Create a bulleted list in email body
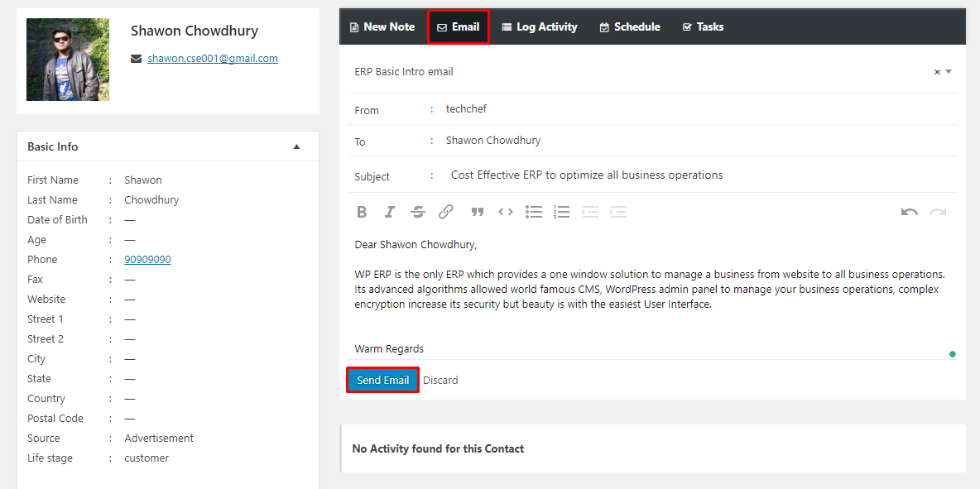 534,212
